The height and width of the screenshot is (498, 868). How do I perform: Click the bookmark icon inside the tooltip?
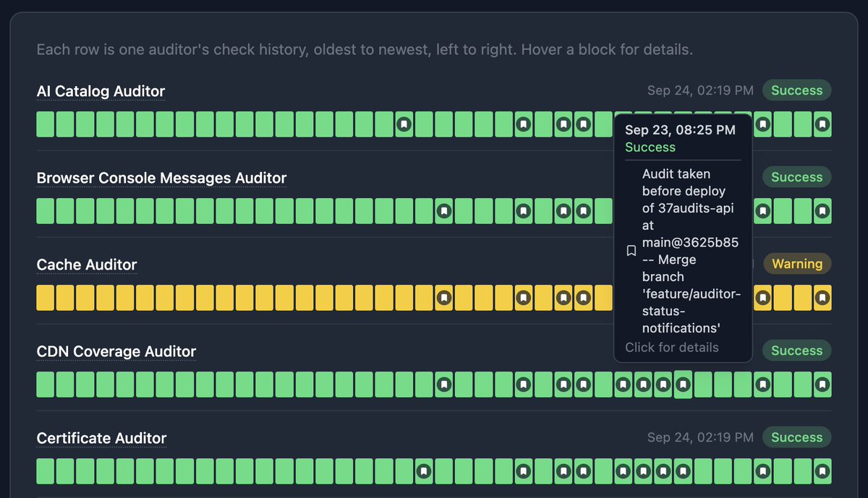[631, 251]
